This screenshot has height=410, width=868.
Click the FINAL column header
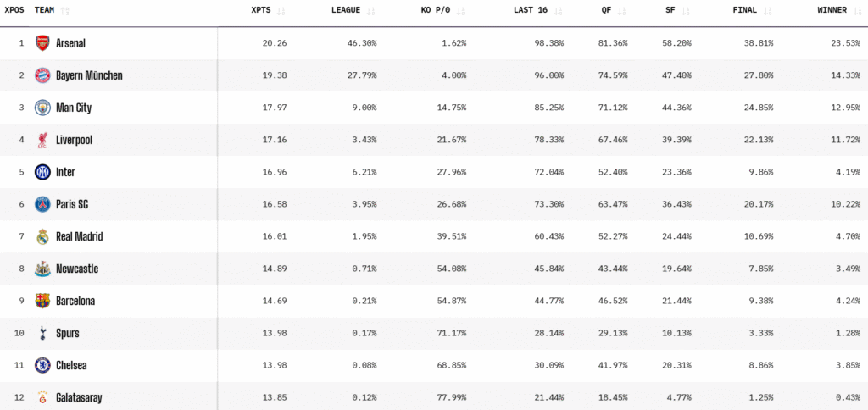click(x=745, y=11)
